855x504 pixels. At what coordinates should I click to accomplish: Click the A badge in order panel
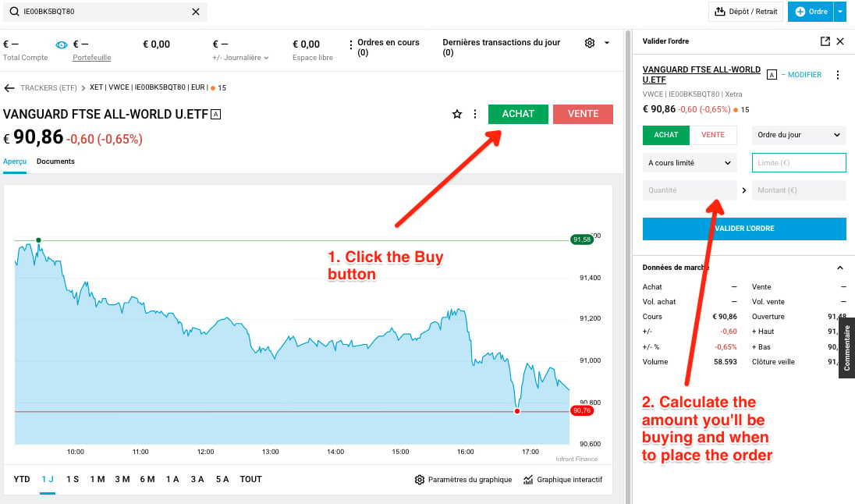click(772, 75)
